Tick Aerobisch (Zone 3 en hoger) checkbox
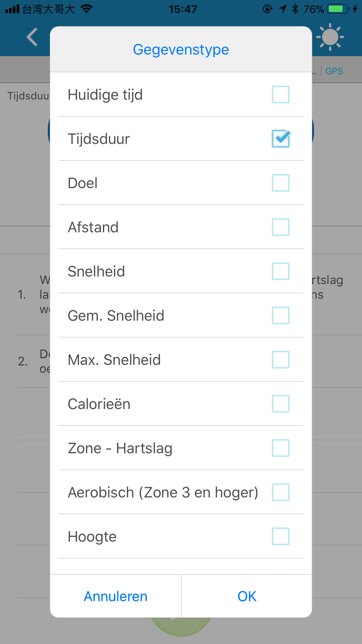Image resolution: width=362 pixels, height=644 pixels. point(280,492)
